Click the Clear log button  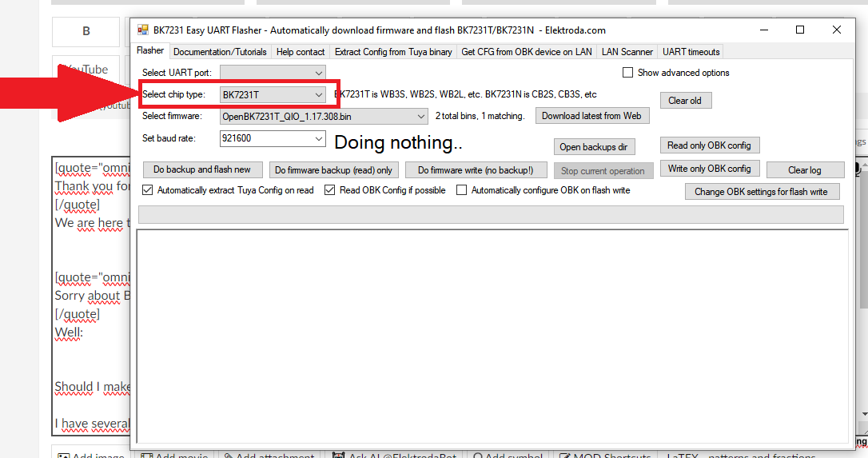pos(804,170)
